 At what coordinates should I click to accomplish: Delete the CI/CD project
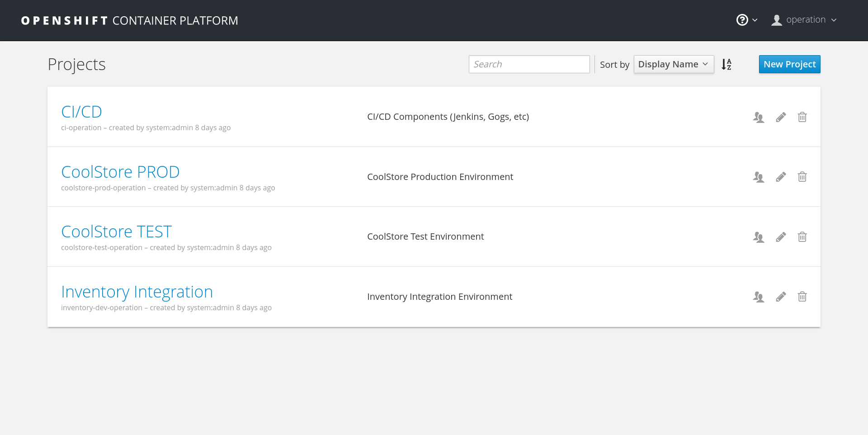[802, 117]
